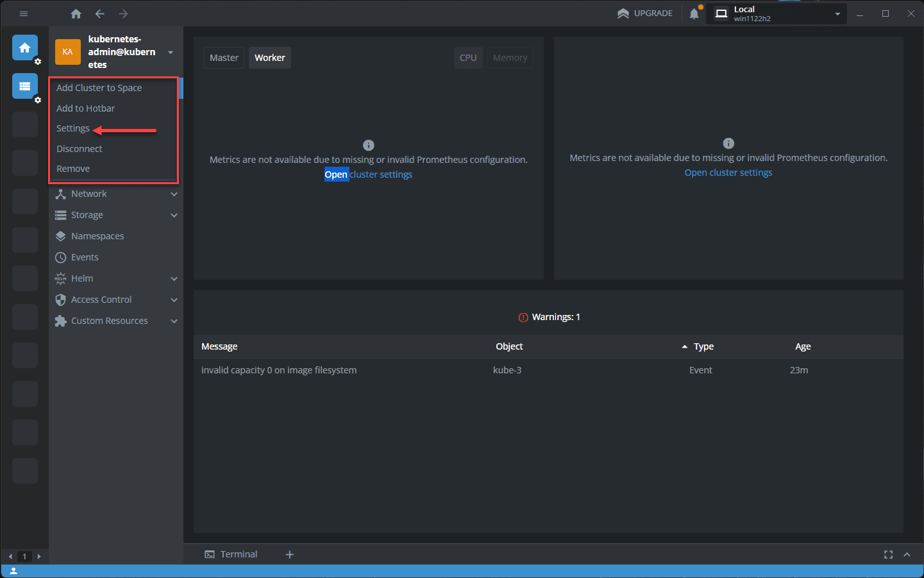Click the UPGRADE button

(645, 13)
